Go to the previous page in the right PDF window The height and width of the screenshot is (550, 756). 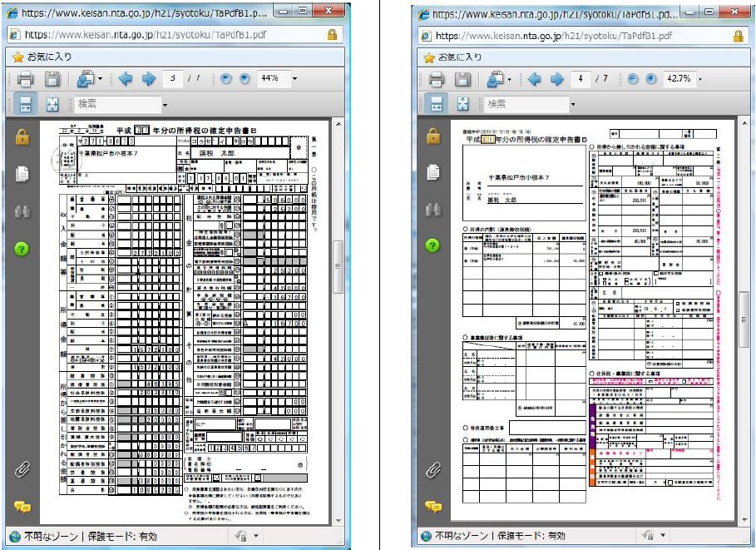[x=536, y=79]
